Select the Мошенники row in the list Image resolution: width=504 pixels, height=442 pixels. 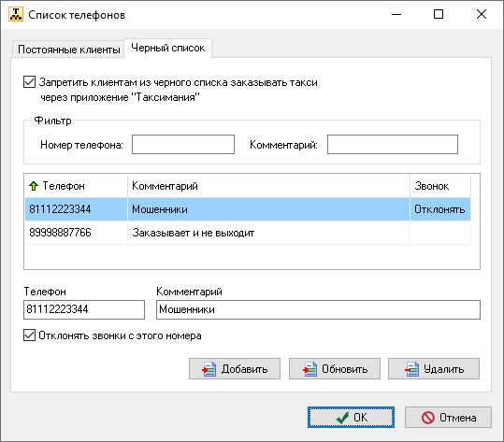click(248, 209)
